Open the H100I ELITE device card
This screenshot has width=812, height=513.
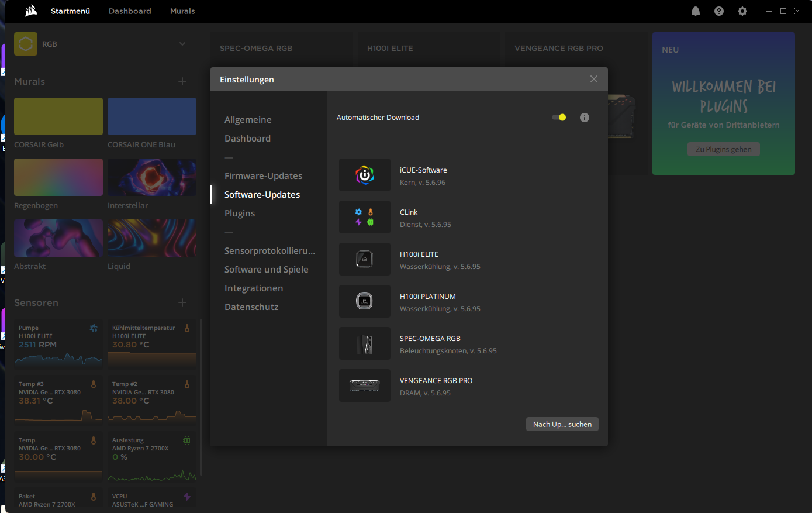429,50
